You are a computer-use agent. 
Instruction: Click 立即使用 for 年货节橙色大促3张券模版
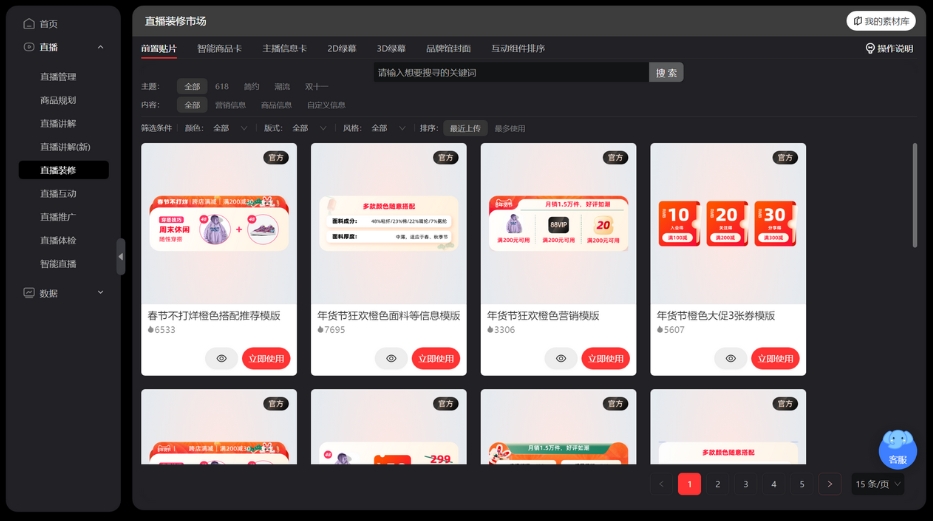[x=775, y=358]
